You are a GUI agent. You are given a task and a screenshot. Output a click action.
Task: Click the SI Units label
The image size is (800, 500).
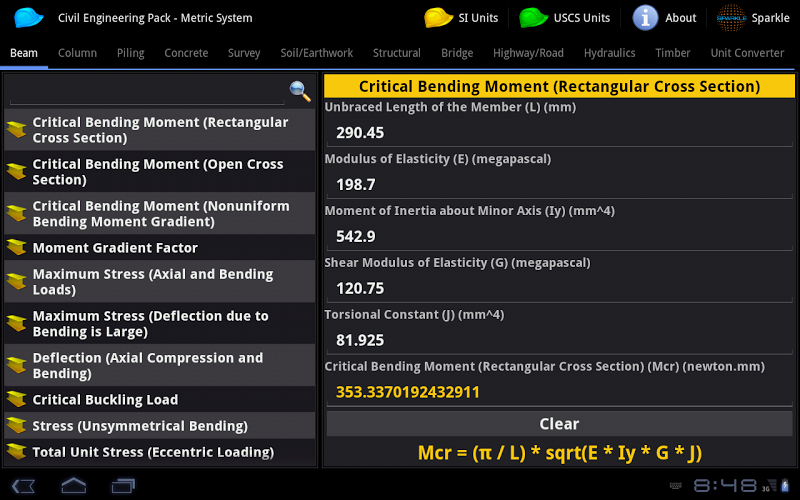(x=478, y=18)
